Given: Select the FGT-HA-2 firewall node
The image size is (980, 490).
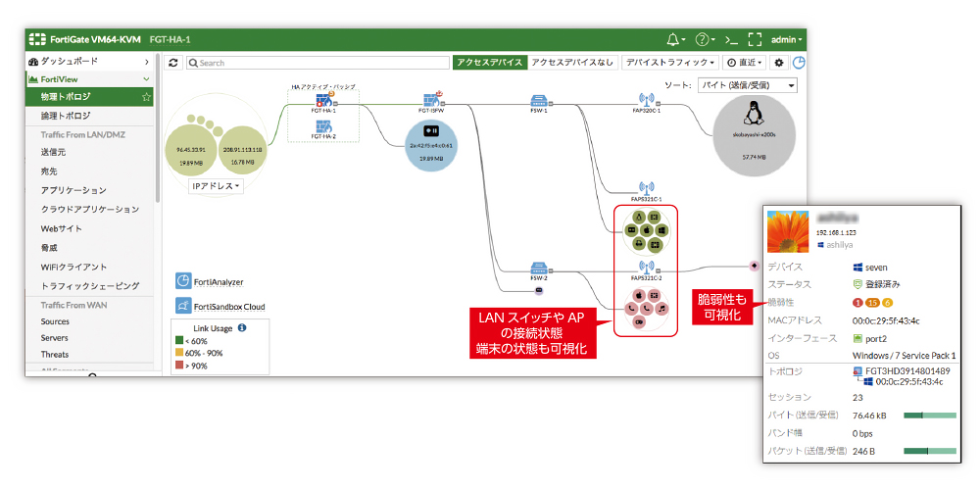Looking at the screenshot, I should pos(323,128).
